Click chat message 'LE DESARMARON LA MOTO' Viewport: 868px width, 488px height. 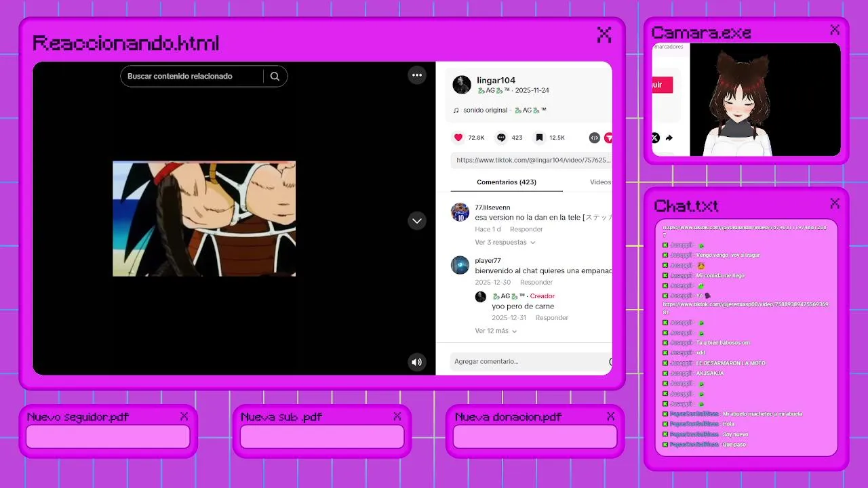730,363
